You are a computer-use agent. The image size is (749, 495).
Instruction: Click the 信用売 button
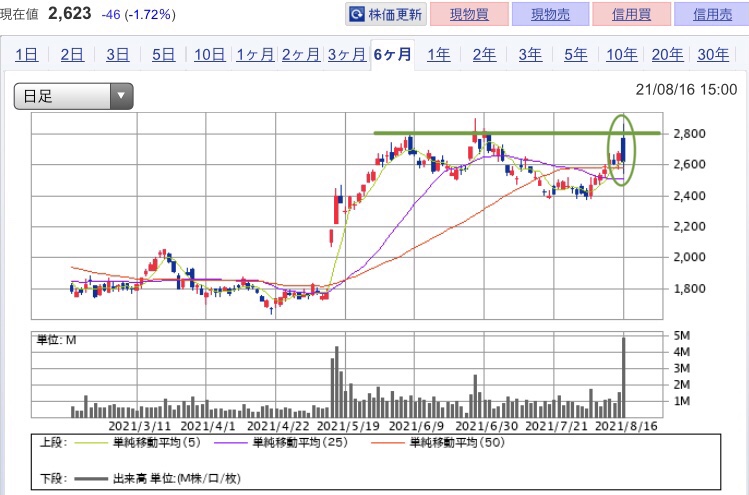(x=712, y=14)
